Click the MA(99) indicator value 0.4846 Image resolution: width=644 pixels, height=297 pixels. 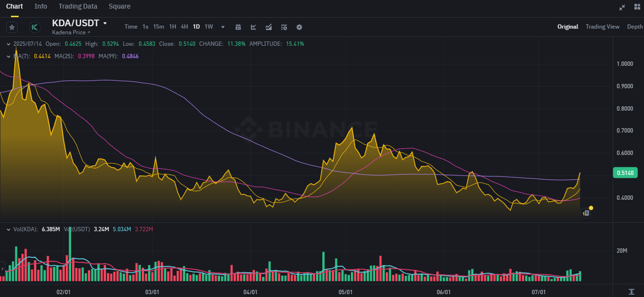pos(130,56)
